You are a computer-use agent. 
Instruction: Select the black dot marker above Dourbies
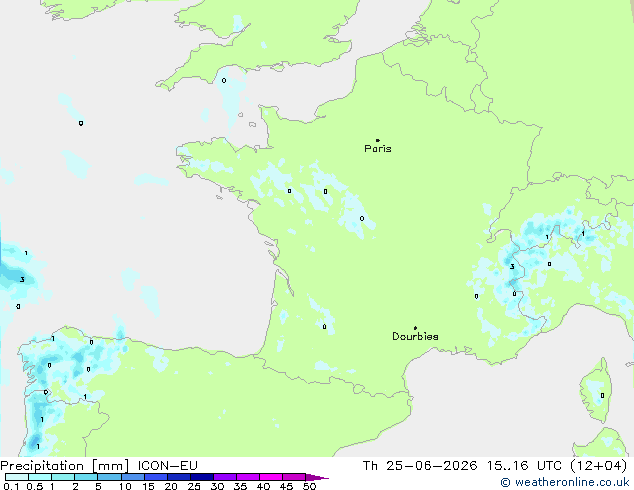(415, 328)
